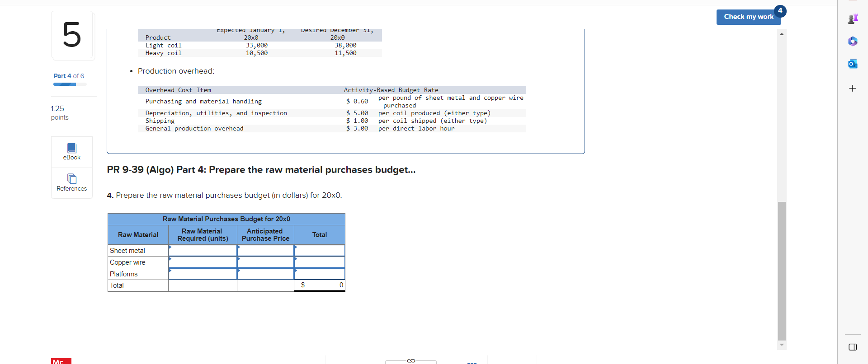Click the 'Production overhead:' bullet text
Screen dimensions: 868x364
(x=176, y=71)
